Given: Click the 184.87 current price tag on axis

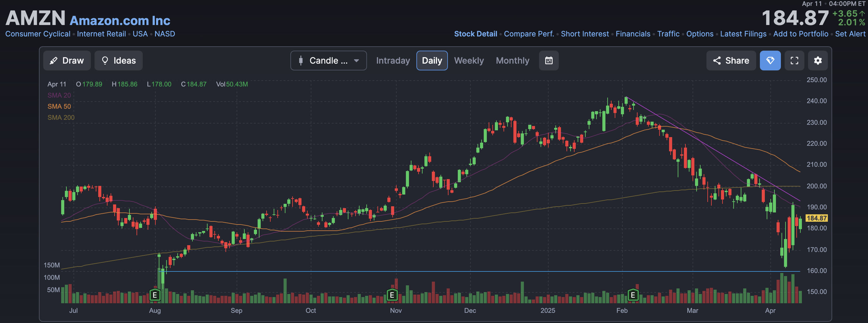Looking at the screenshot, I should coord(816,218).
